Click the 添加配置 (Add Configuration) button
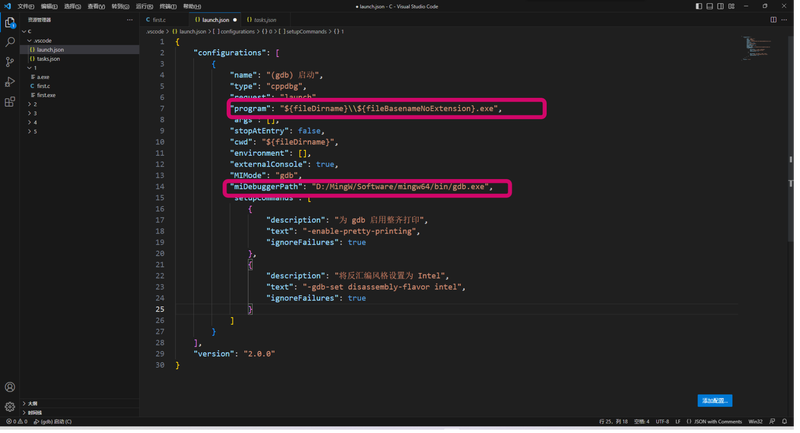The height and width of the screenshot is (433, 800). (715, 401)
